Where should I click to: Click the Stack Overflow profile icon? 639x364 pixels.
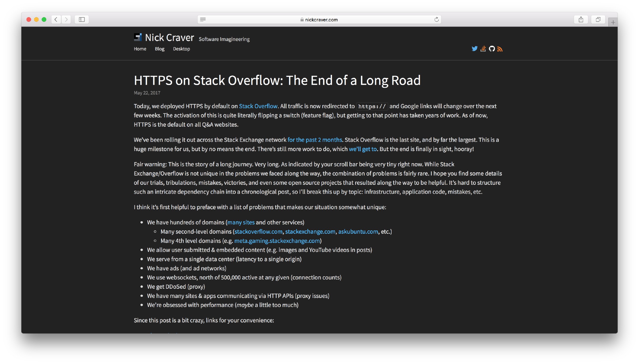tap(483, 49)
